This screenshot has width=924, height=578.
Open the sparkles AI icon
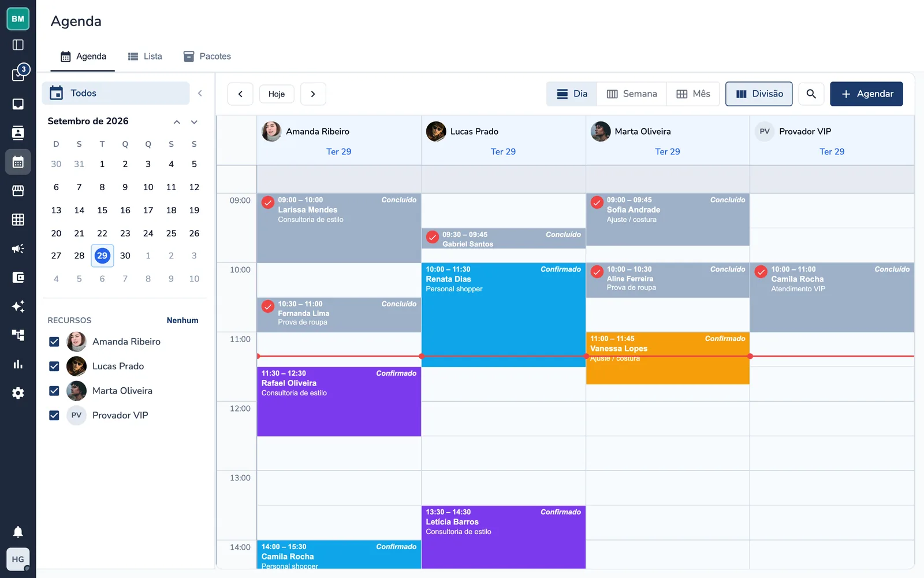click(x=18, y=306)
